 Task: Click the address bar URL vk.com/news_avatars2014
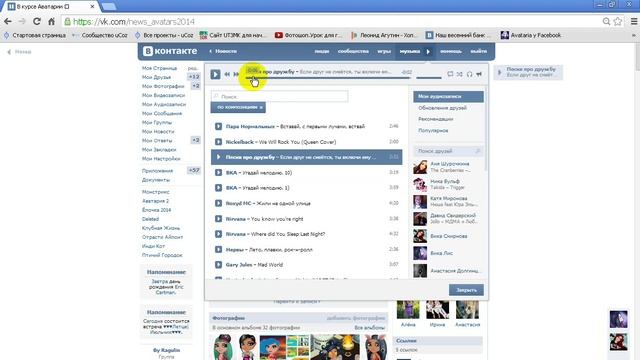coord(134,22)
